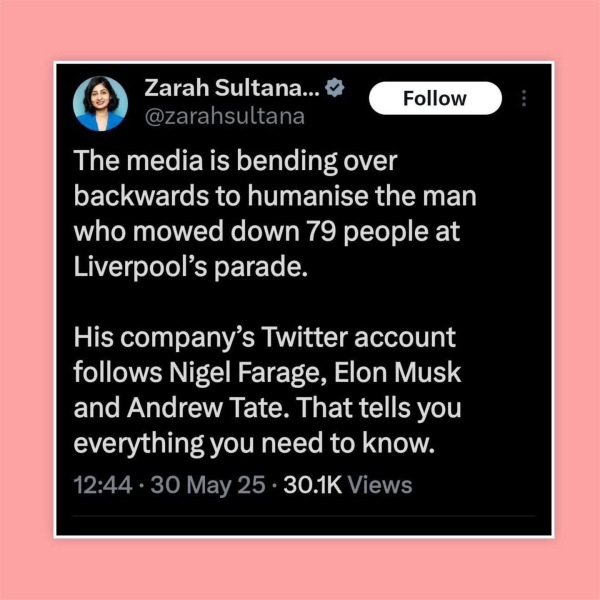The width and height of the screenshot is (600, 600).
Task: Open Zarah Sultana's profile avatar
Action: [100, 104]
